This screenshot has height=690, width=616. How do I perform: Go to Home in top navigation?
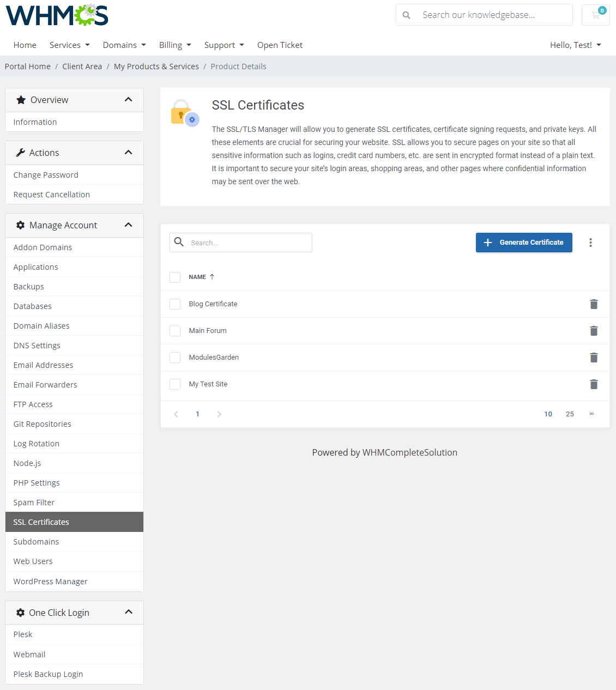click(x=25, y=45)
